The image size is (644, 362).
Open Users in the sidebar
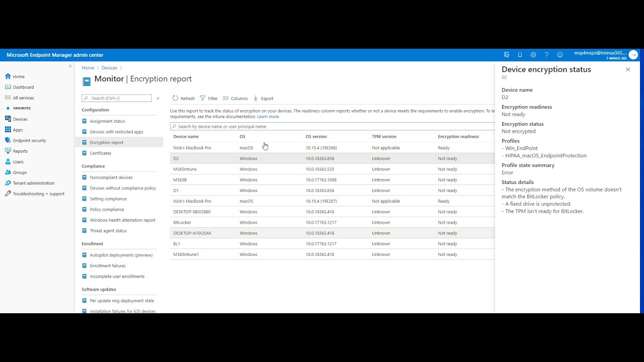[x=18, y=162]
